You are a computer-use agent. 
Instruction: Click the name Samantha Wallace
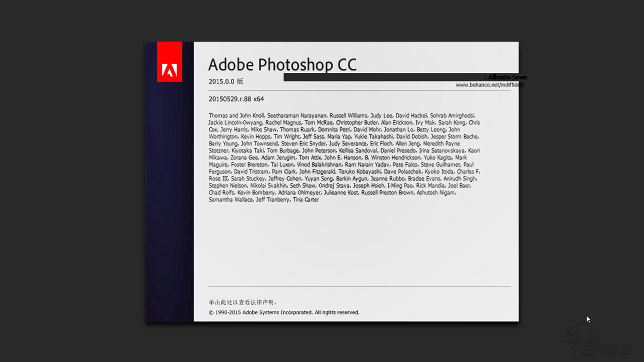[x=230, y=200]
